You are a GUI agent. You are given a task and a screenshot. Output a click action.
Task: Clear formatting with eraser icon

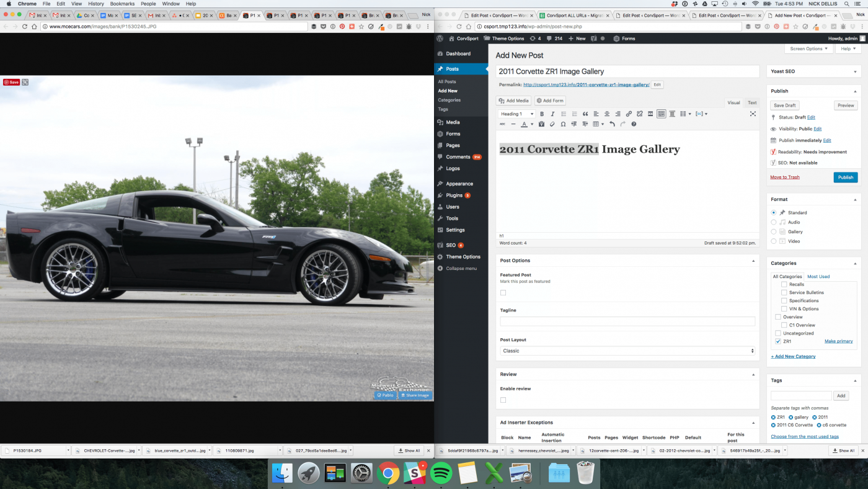tap(552, 124)
